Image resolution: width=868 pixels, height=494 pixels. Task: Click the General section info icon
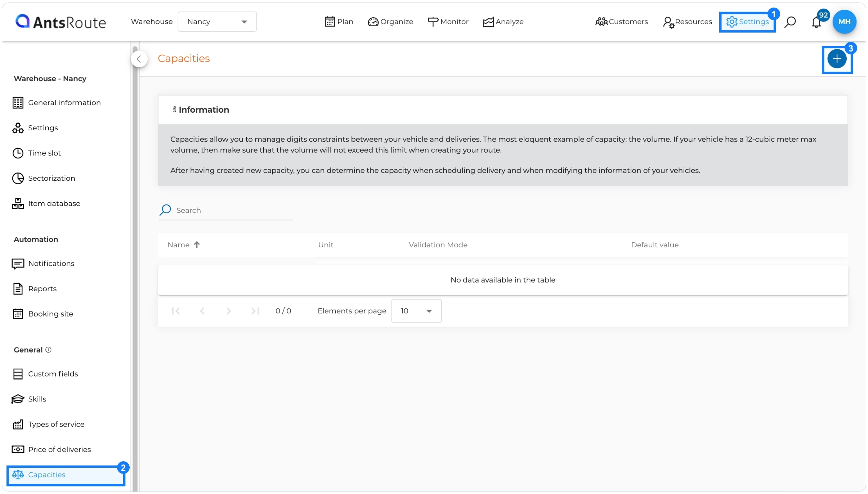tap(48, 350)
